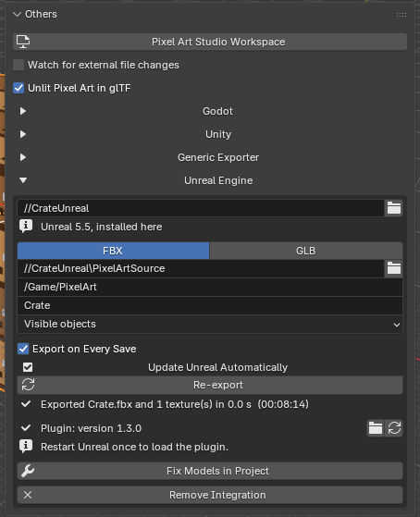Collapse the Others panel
This screenshot has width=420, height=517.
click(x=17, y=14)
